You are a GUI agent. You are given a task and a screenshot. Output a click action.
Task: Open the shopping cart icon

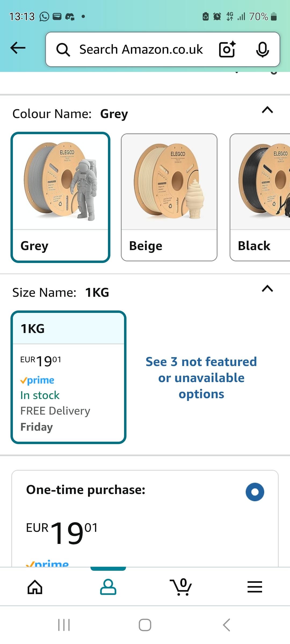click(x=181, y=587)
